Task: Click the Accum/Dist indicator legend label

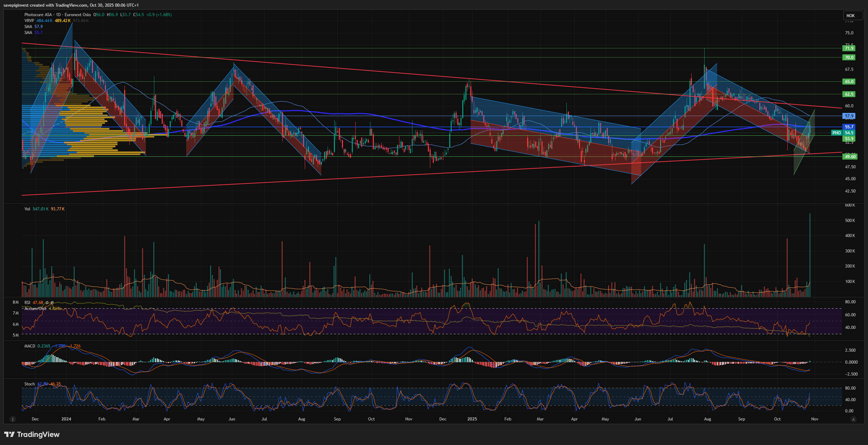Action: [35, 309]
